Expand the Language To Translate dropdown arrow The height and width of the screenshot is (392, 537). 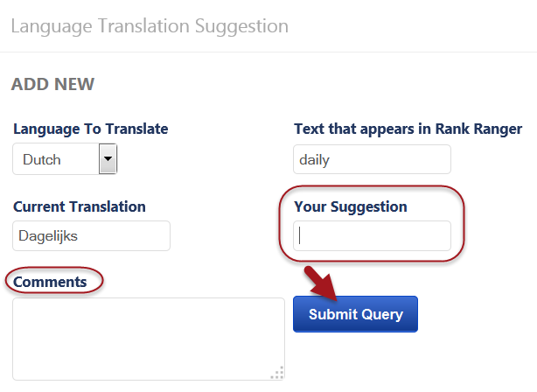pos(108,159)
